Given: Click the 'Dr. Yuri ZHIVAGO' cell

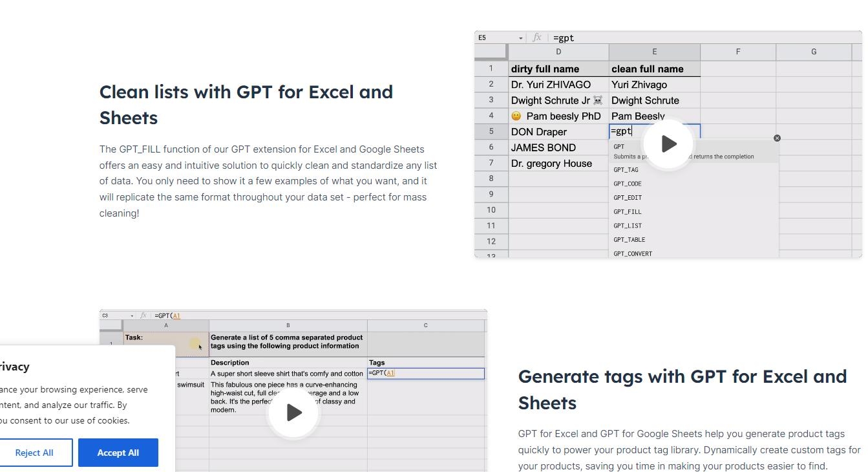Looking at the screenshot, I should (558, 85).
